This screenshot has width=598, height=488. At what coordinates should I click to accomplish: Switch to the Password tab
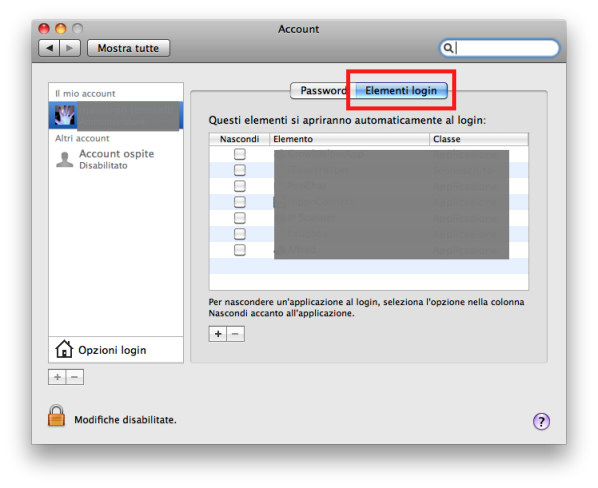[x=323, y=91]
